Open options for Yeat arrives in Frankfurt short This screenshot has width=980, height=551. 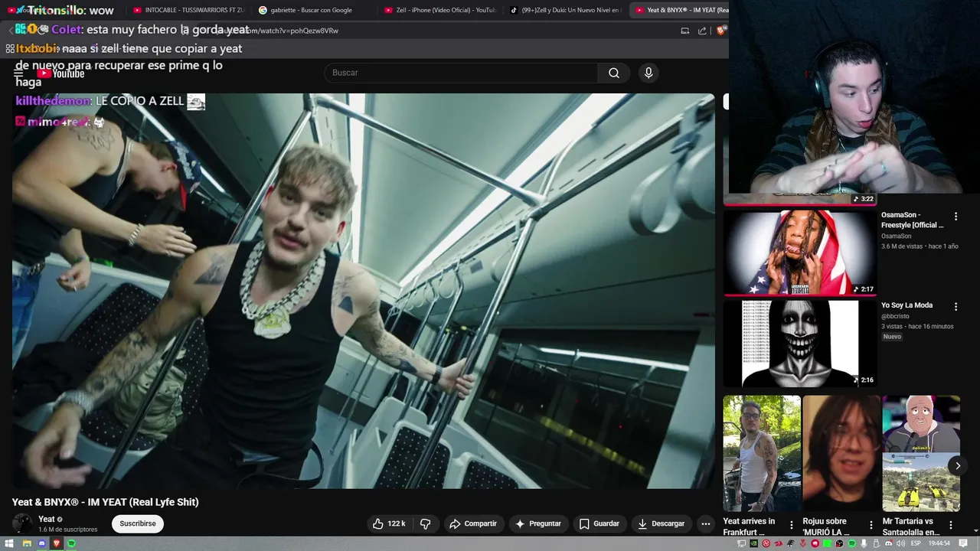pyautogui.click(x=792, y=526)
